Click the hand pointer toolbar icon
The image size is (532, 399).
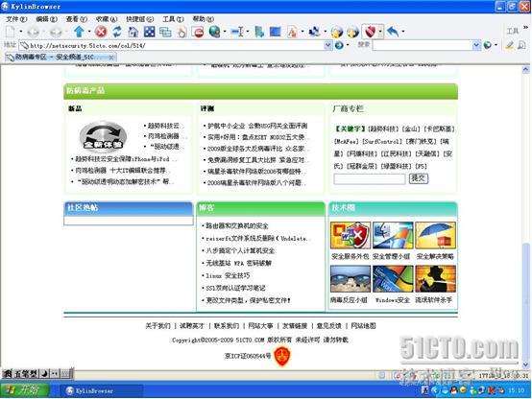tap(181, 33)
